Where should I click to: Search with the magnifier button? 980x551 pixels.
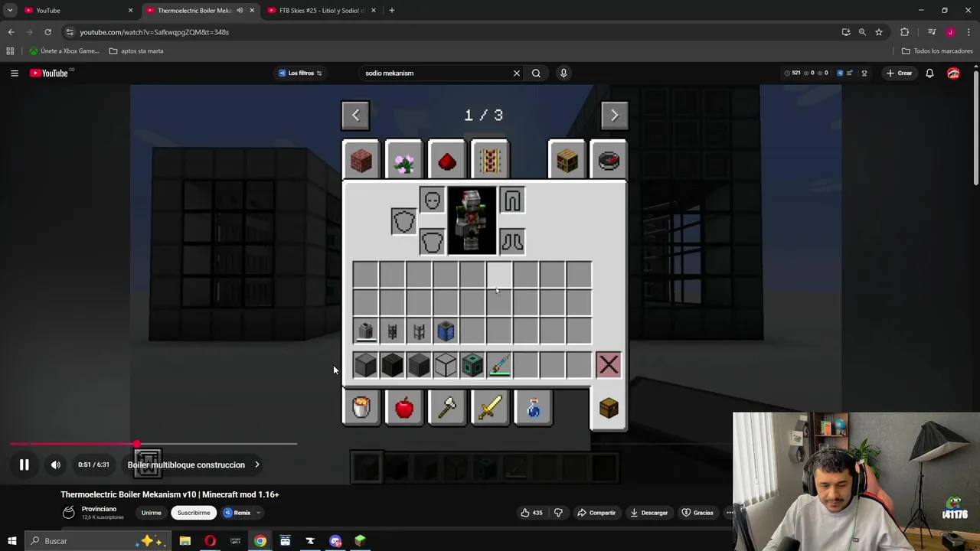[x=536, y=73]
